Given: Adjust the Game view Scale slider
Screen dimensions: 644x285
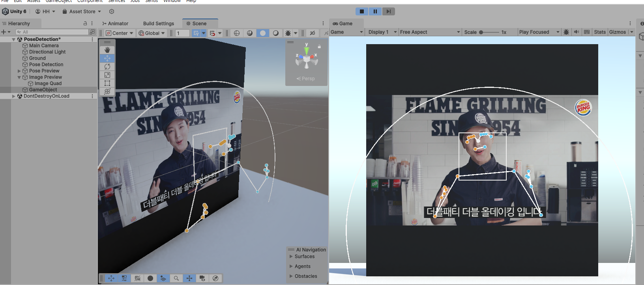Looking at the screenshot, I should click(x=489, y=32).
